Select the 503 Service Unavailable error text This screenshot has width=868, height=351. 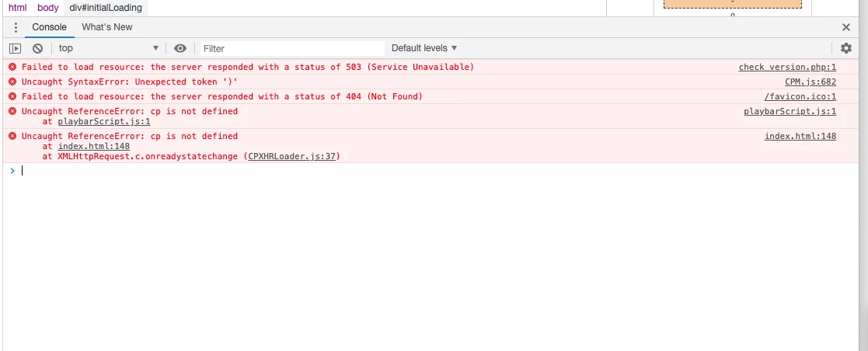coord(248,67)
